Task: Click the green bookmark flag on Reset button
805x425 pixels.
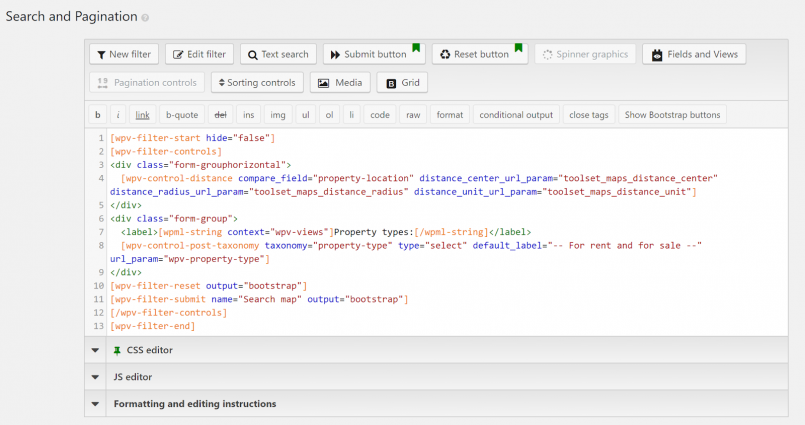Action: point(519,48)
